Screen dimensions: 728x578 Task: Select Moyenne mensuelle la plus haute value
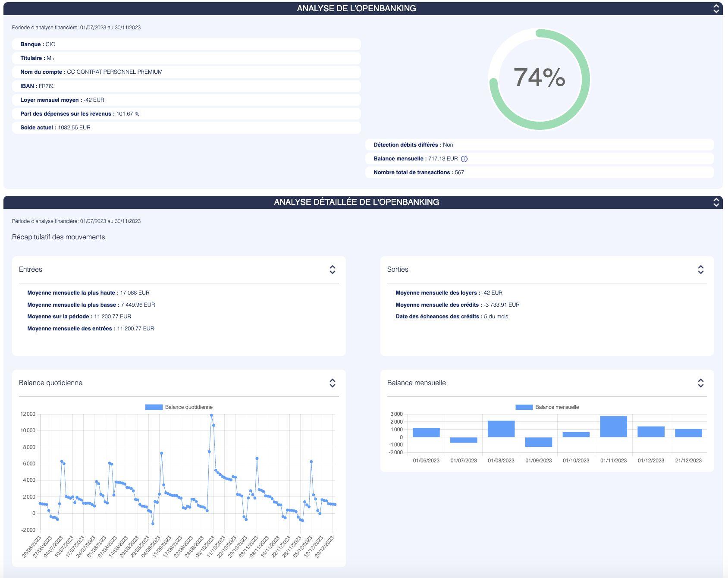(135, 293)
